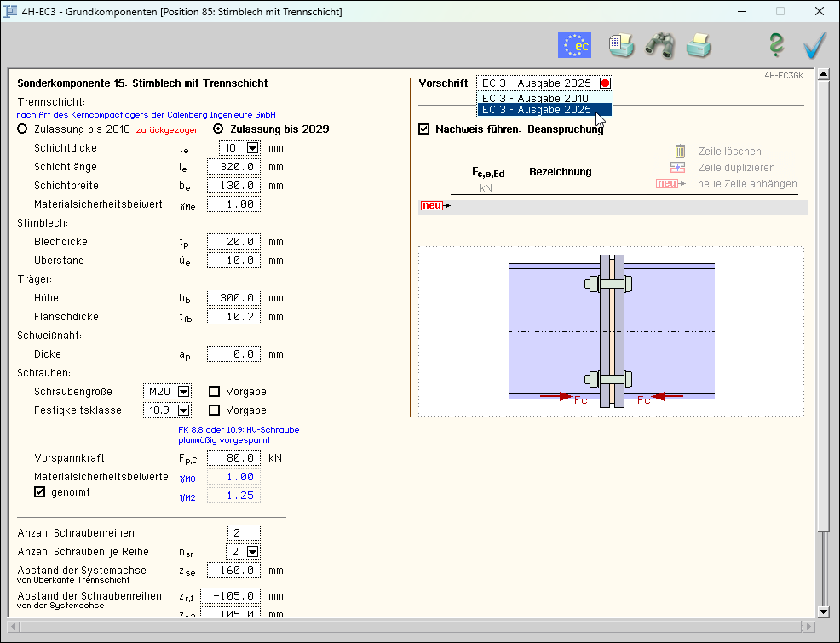Toggle 'Nachweis führen' checkbox
This screenshot has height=643, width=840.
(x=424, y=129)
